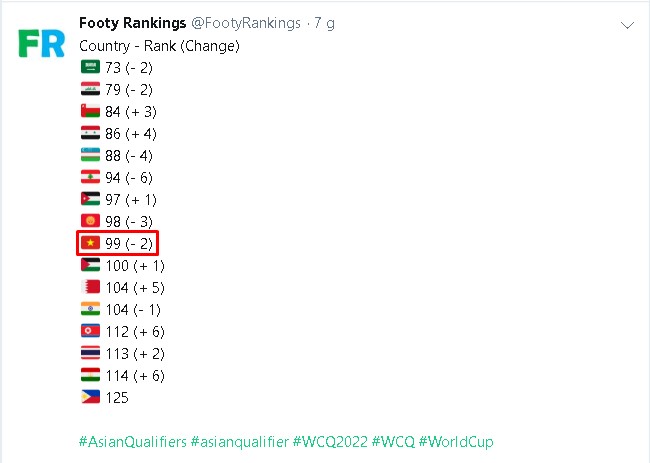
Task: Open the #WorldCup hashtag
Action: point(456,442)
